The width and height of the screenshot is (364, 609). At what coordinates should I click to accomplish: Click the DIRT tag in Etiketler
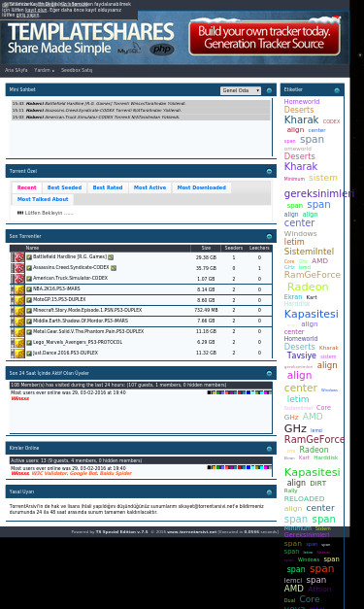(x=318, y=483)
